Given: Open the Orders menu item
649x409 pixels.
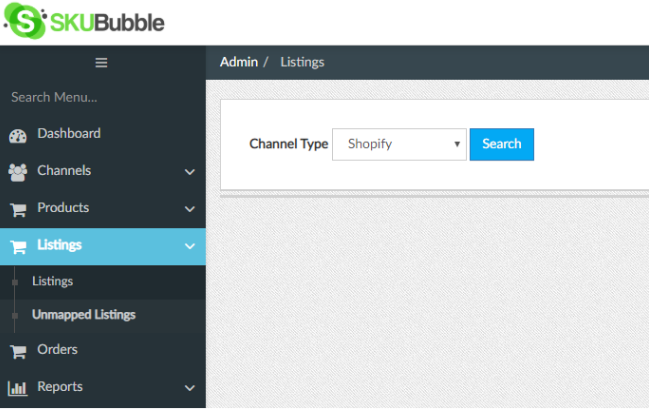Looking at the screenshot, I should 57,350.
